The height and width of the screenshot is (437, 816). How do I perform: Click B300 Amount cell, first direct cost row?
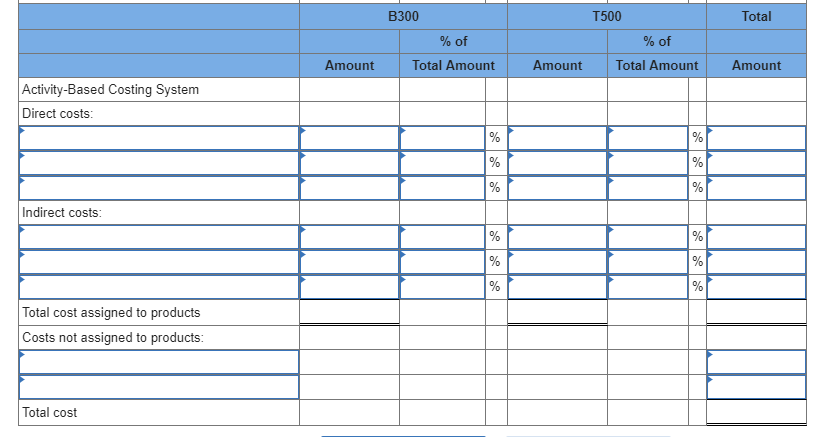coord(349,138)
